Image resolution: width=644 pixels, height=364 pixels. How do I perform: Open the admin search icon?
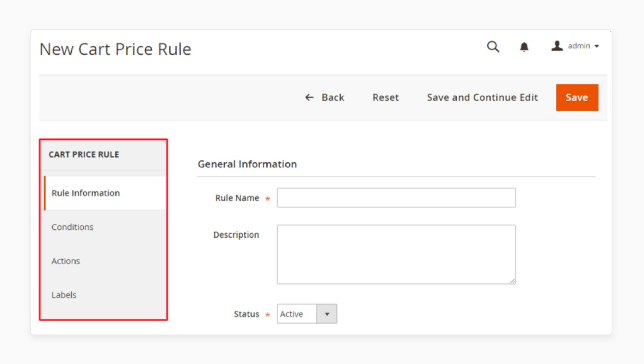493,46
